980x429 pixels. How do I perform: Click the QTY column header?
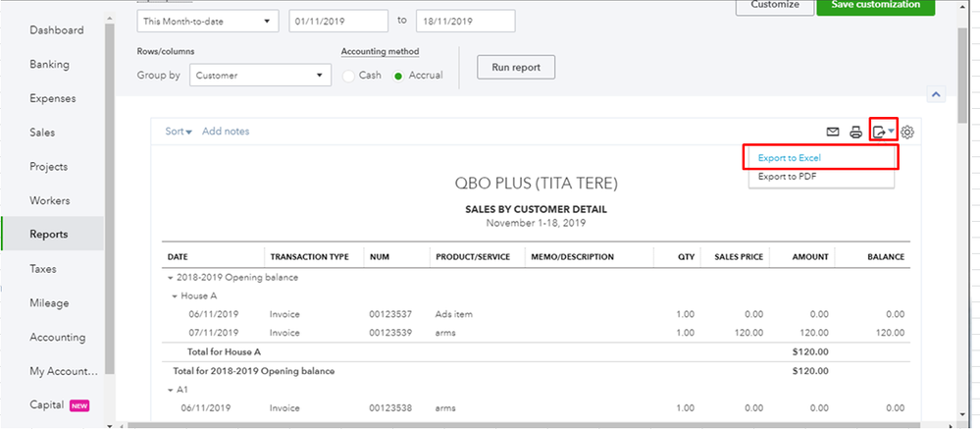tap(687, 257)
